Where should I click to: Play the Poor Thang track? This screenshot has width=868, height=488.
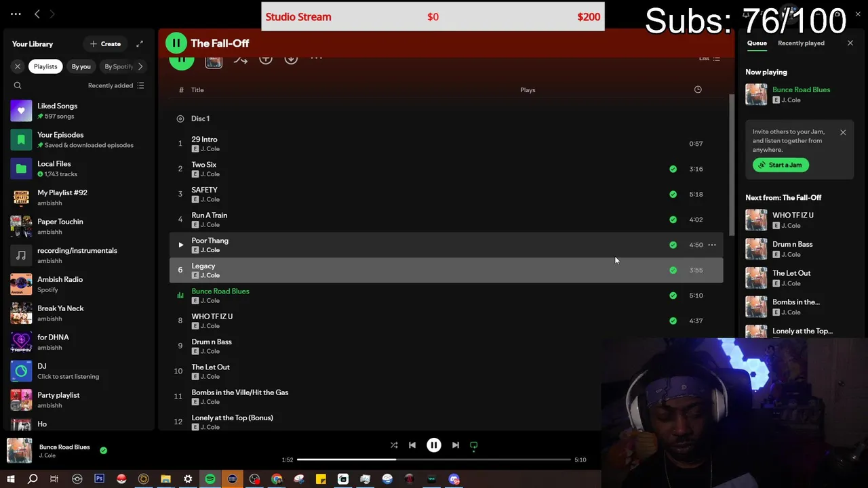click(x=180, y=245)
